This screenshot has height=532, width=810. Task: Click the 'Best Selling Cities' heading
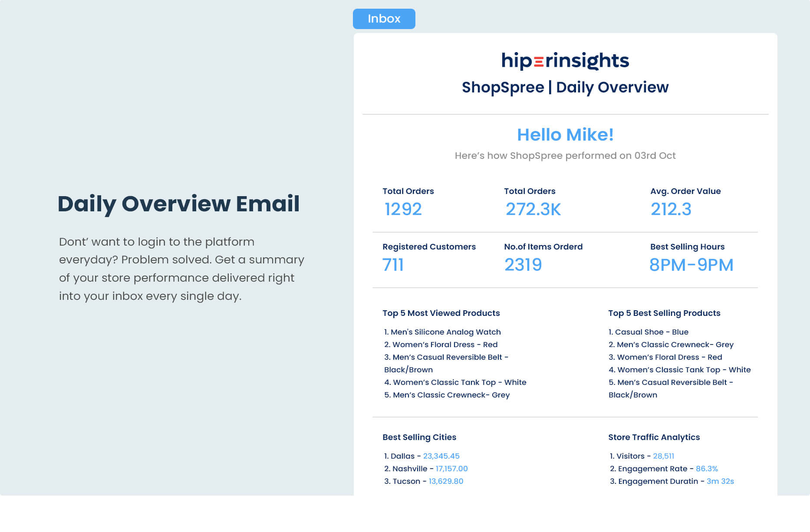coord(419,437)
